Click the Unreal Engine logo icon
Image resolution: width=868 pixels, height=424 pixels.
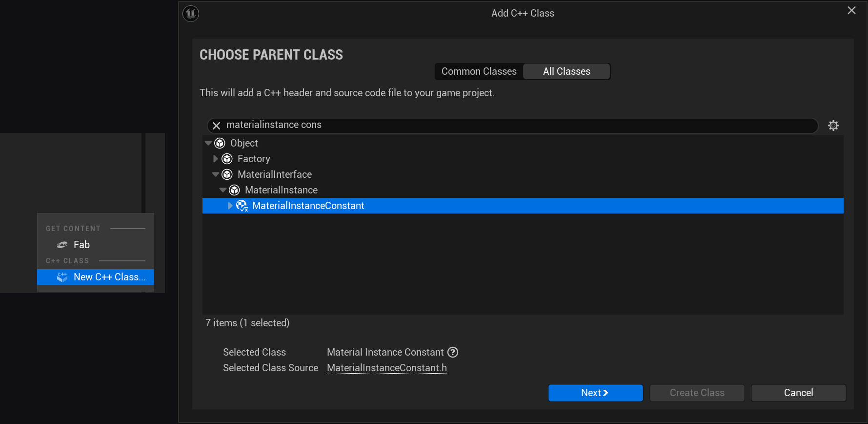[x=191, y=13]
